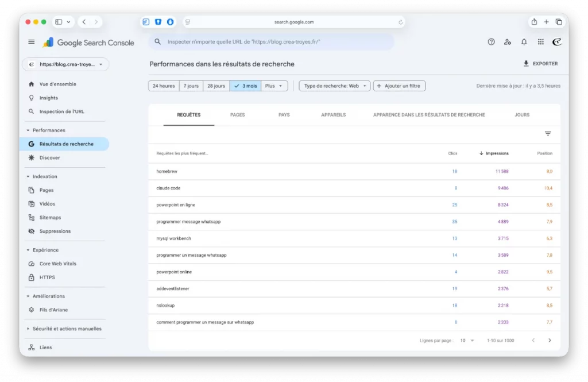The image size is (588, 382).
Task: Switch to the Pages tab
Action: click(x=237, y=115)
